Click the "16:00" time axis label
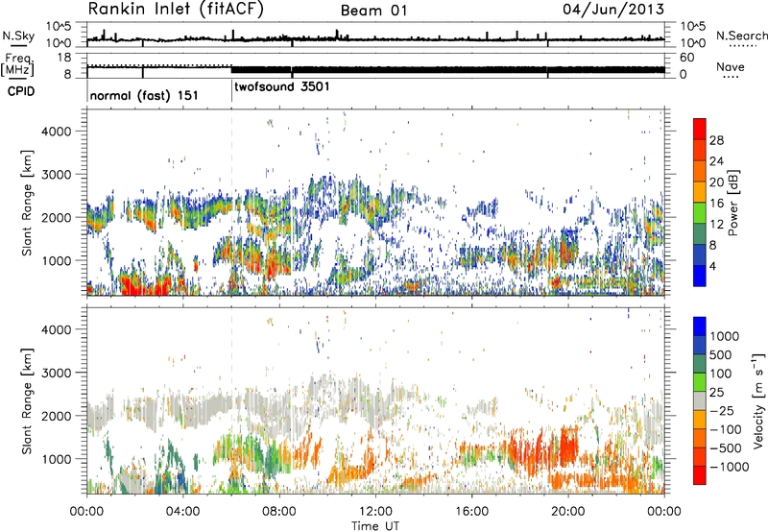This screenshot has height=532, width=768. click(x=471, y=512)
